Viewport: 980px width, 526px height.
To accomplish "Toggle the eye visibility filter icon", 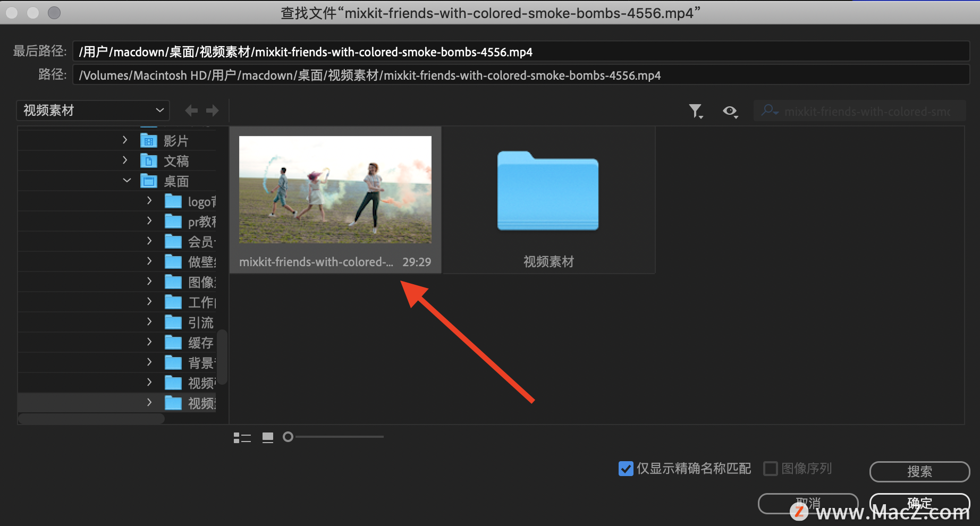I will pos(730,111).
